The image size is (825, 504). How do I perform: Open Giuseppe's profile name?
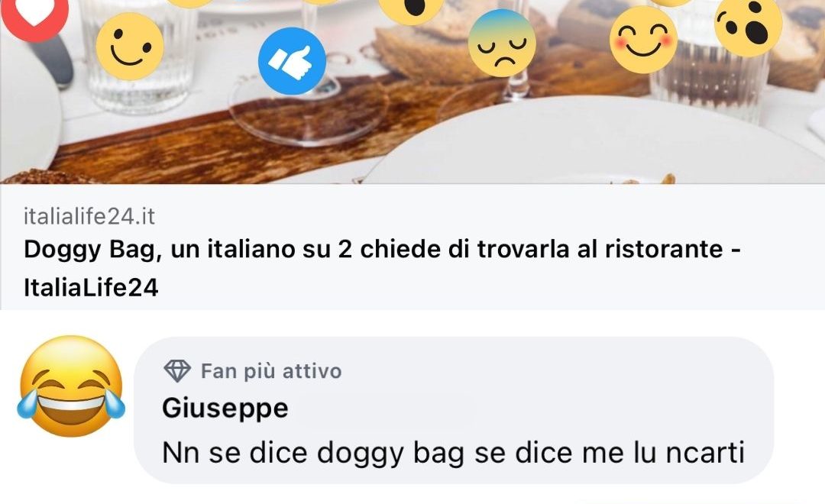[225, 408]
